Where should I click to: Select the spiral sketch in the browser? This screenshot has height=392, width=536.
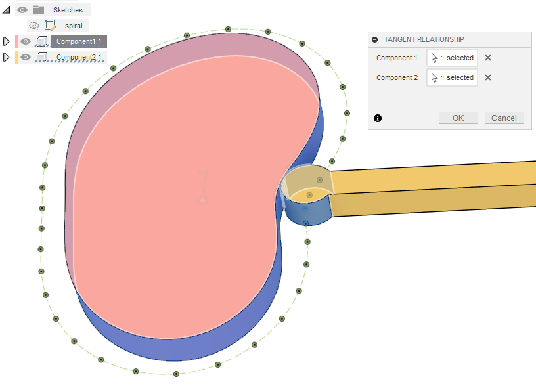(74, 26)
